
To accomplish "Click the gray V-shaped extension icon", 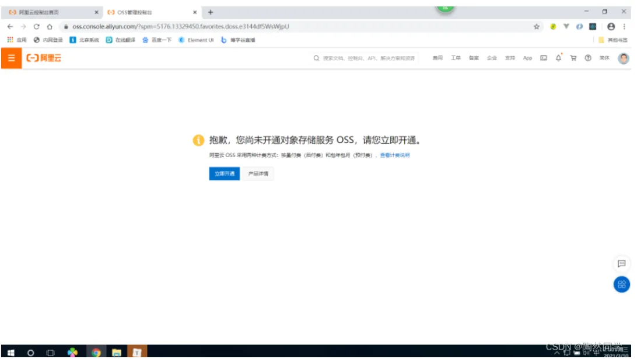I will coord(566,26).
